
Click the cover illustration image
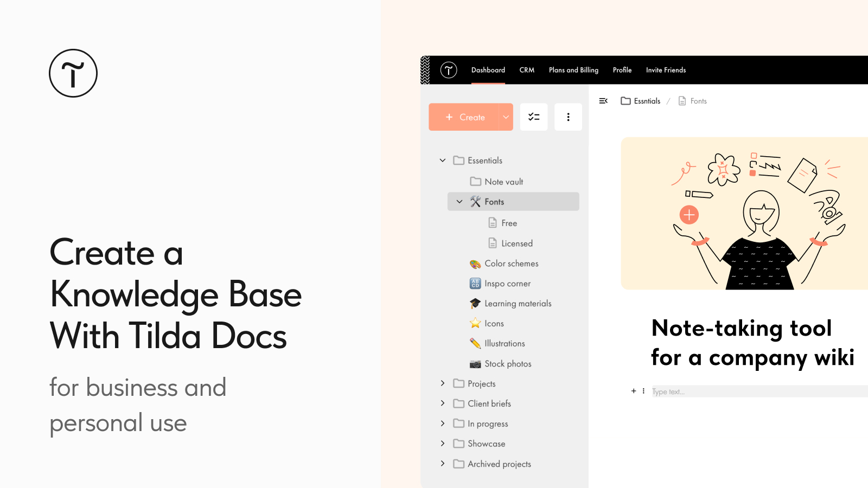click(744, 213)
